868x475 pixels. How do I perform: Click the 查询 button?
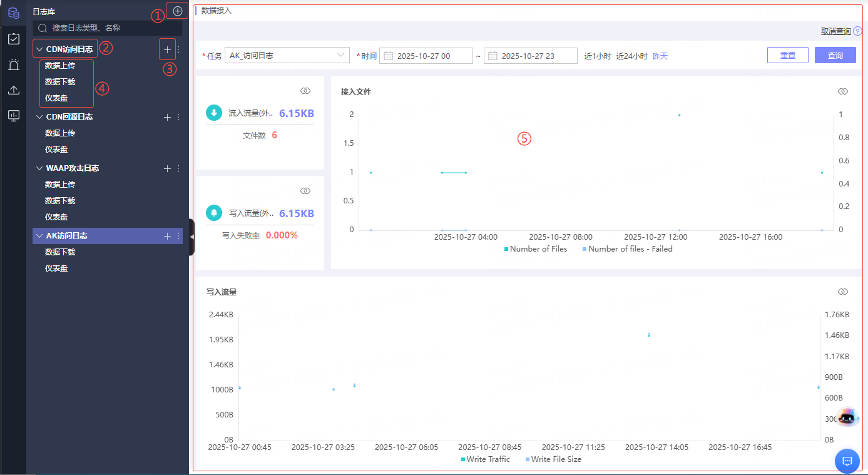(x=835, y=56)
